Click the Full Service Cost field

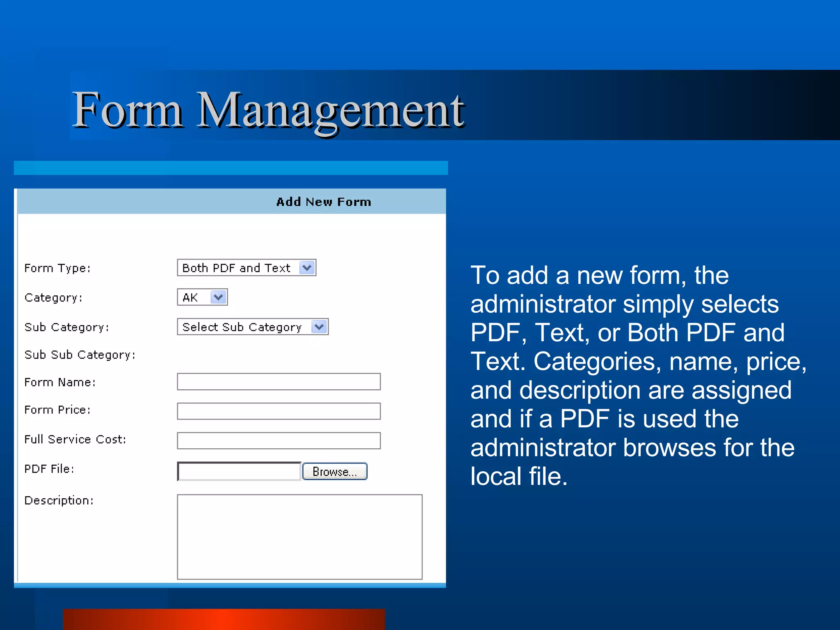click(x=279, y=441)
